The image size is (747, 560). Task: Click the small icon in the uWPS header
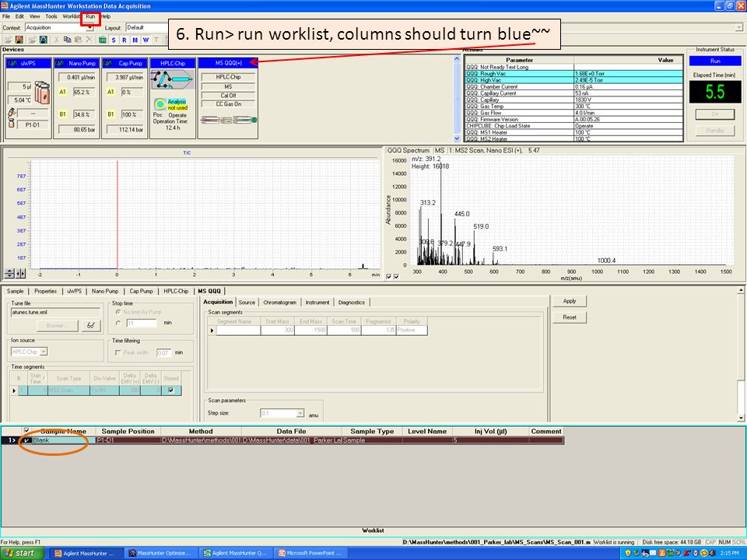pyautogui.click(x=12, y=63)
